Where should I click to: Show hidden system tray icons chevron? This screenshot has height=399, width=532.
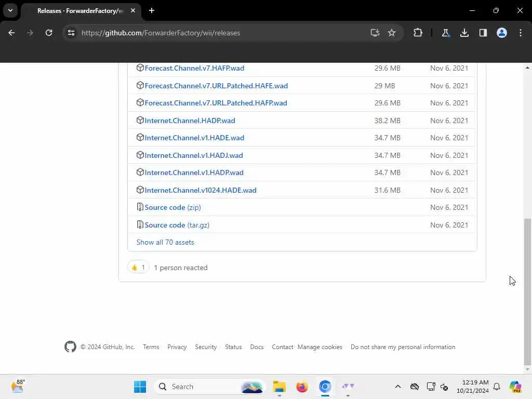(x=398, y=387)
